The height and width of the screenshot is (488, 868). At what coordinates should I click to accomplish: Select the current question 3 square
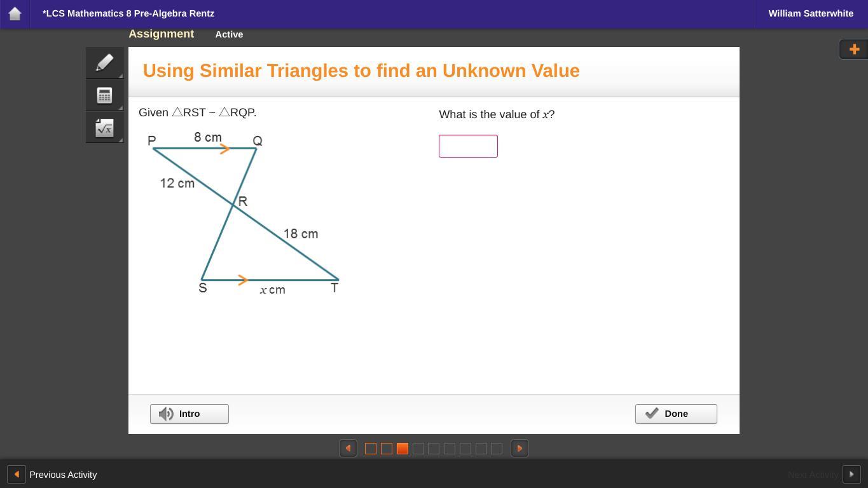click(403, 449)
